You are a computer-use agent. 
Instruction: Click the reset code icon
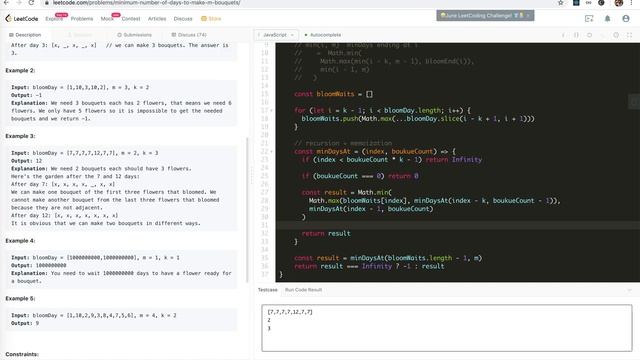tap(589, 35)
